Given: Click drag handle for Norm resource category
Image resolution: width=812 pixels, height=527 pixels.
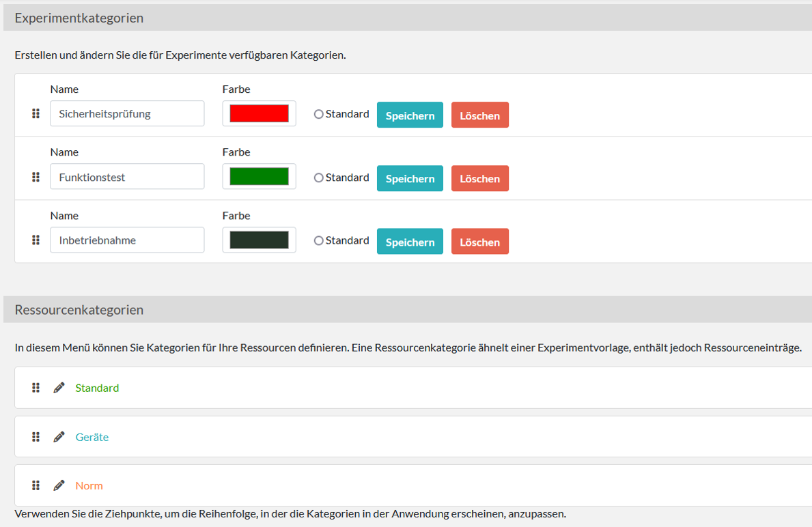Looking at the screenshot, I should coord(36,485).
